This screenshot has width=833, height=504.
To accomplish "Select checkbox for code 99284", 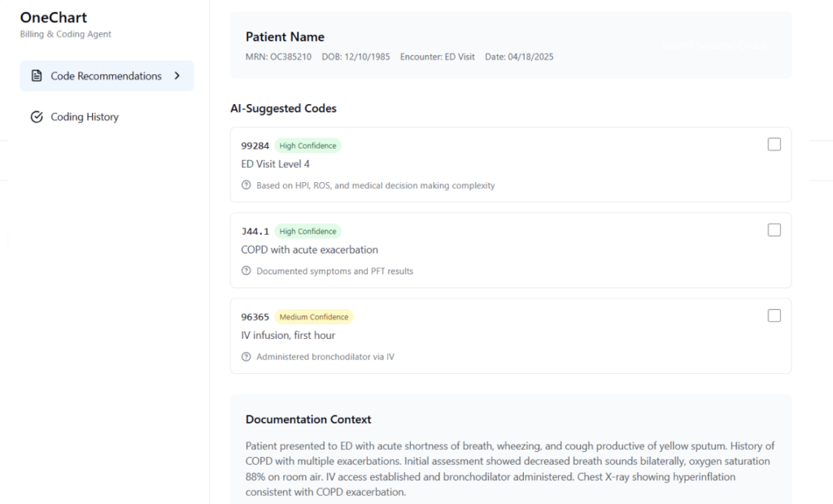I will 774,145.
